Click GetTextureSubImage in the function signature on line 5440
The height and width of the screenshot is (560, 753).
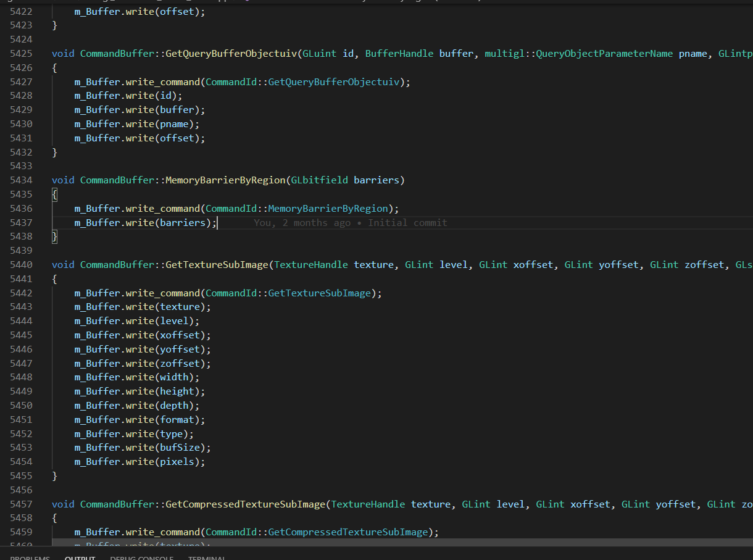pyautogui.click(x=217, y=265)
